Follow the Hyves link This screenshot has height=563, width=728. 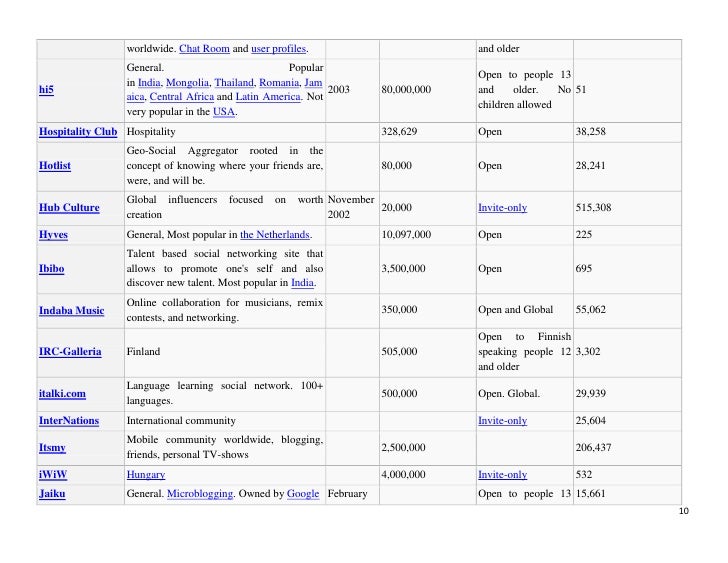tap(53, 235)
